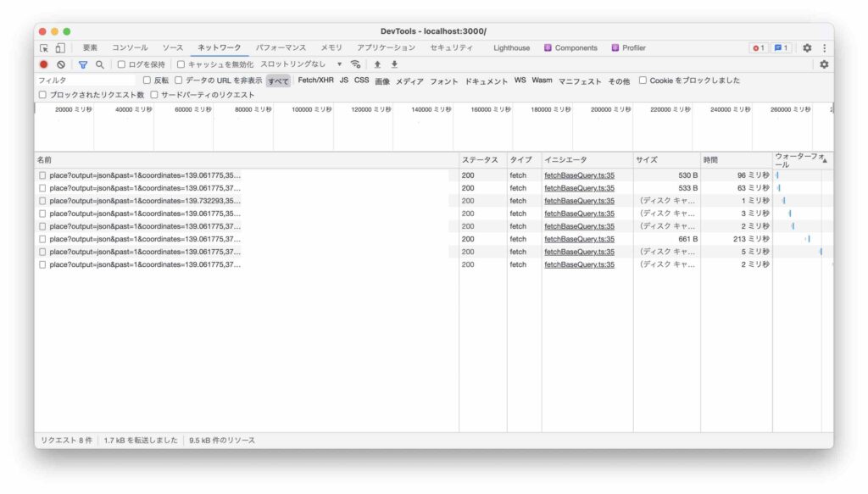Open network panel settings gear

tap(823, 64)
